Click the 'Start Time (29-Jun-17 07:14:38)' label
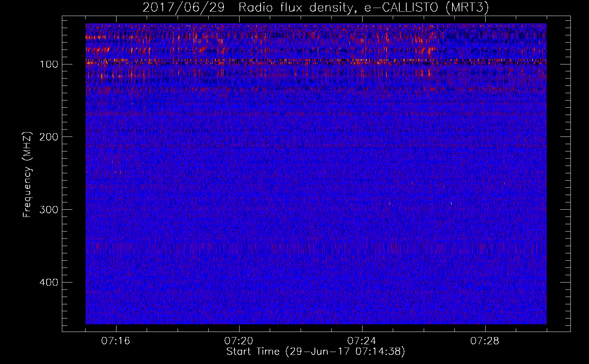The image size is (589, 364). (316, 352)
